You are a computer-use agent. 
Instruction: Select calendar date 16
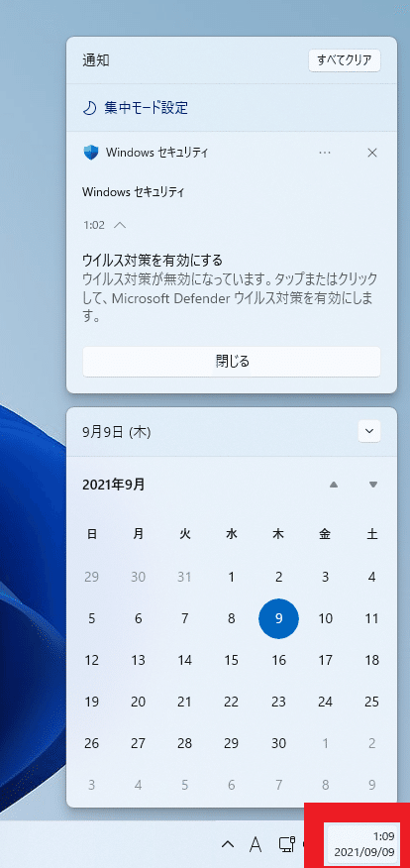point(279,660)
